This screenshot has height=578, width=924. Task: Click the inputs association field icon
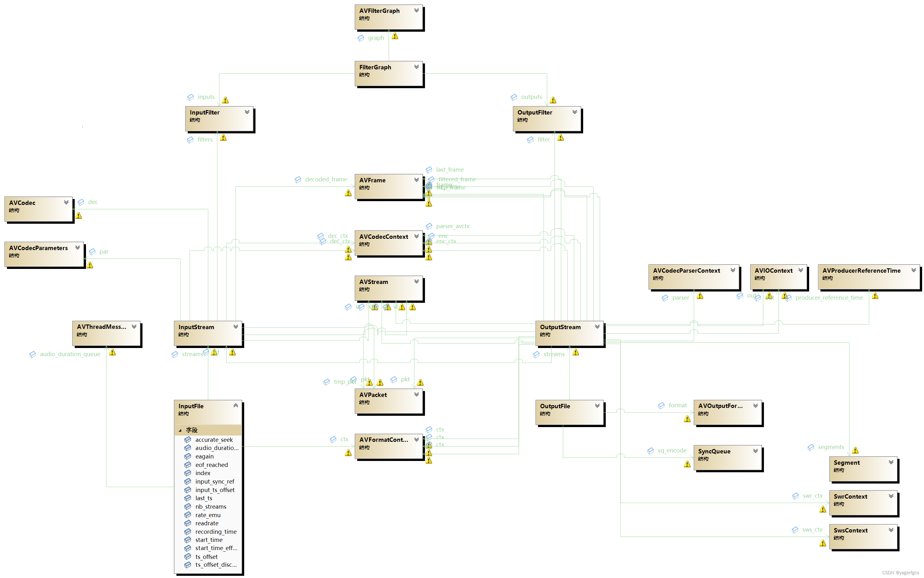(191, 97)
